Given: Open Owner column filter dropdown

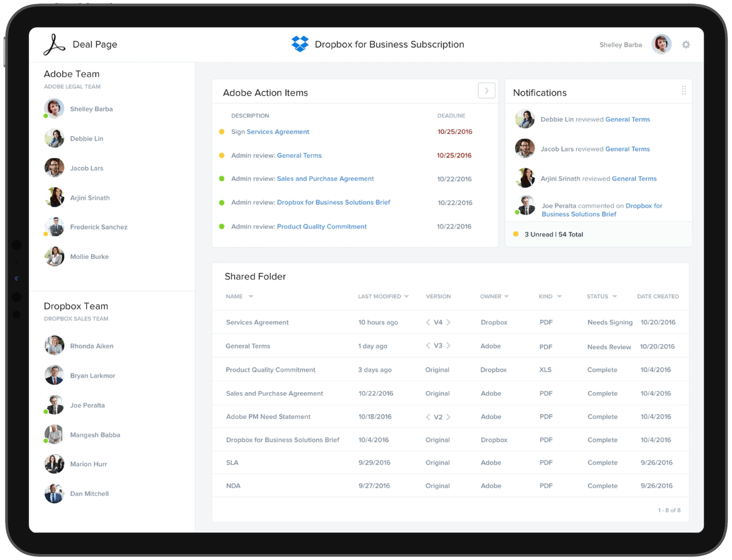Looking at the screenshot, I should point(506,297).
